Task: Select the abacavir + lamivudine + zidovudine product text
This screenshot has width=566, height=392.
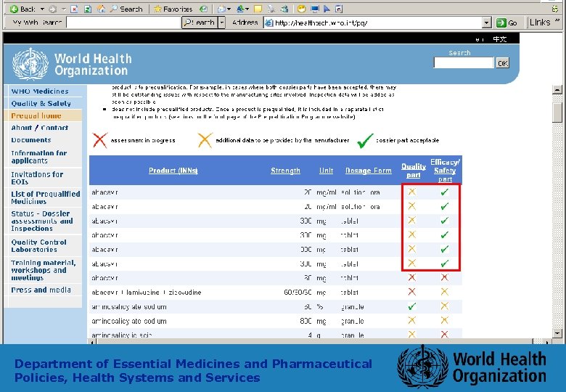Action: point(146,293)
